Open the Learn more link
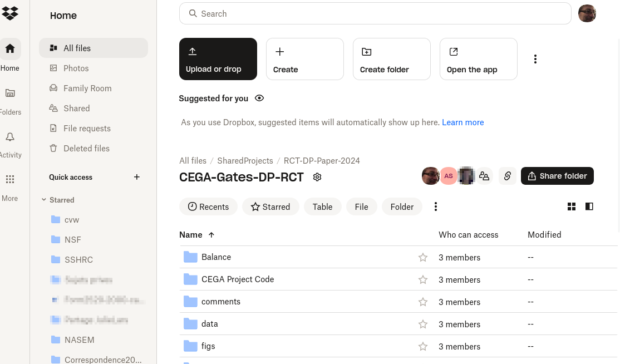Viewport: 620px width, 364px height. (462, 122)
